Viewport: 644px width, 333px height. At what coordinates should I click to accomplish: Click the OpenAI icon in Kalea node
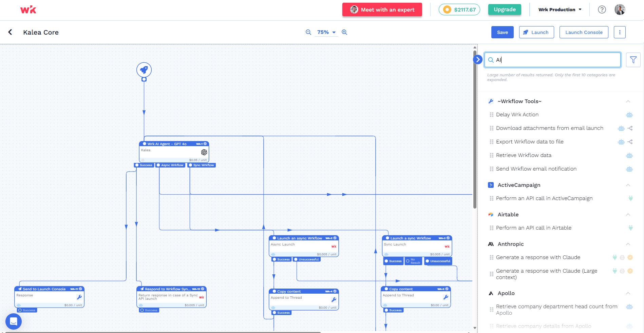pyautogui.click(x=204, y=152)
